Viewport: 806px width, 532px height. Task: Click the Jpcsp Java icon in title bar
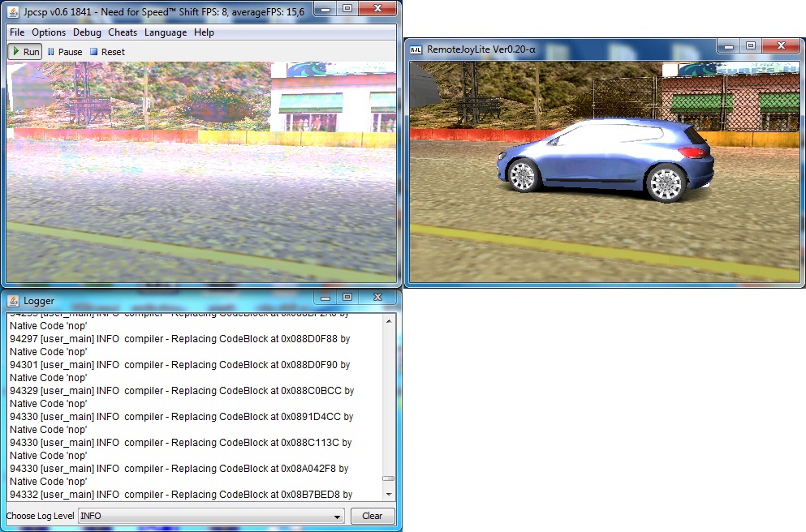(14, 11)
